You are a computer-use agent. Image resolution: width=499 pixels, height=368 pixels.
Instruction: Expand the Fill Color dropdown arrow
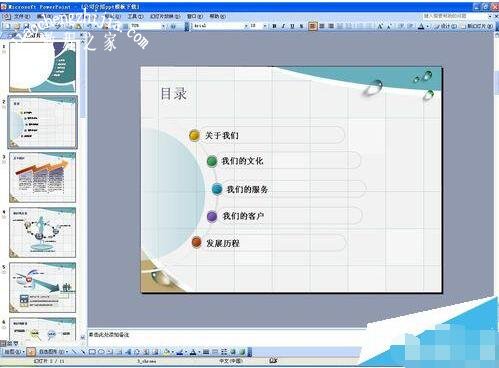[172, 352]
